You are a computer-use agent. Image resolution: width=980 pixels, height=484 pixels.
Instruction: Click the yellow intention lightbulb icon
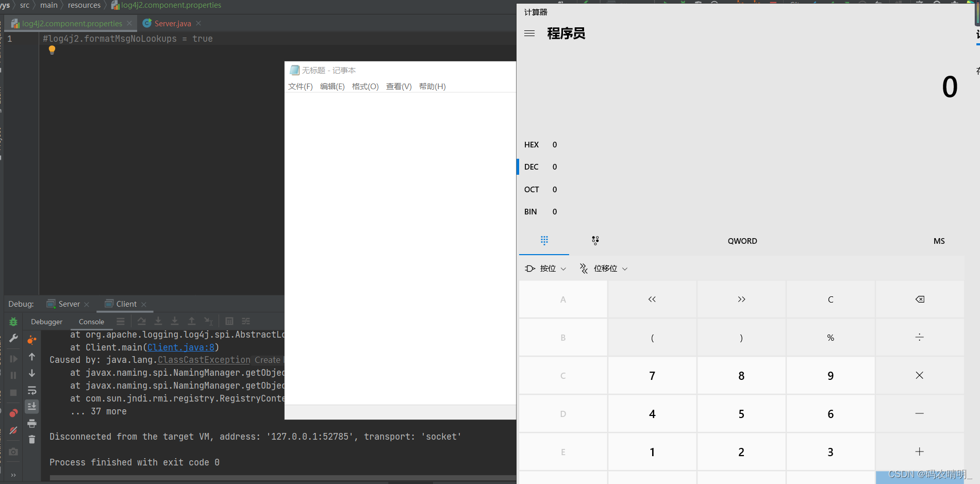[52, 50]
